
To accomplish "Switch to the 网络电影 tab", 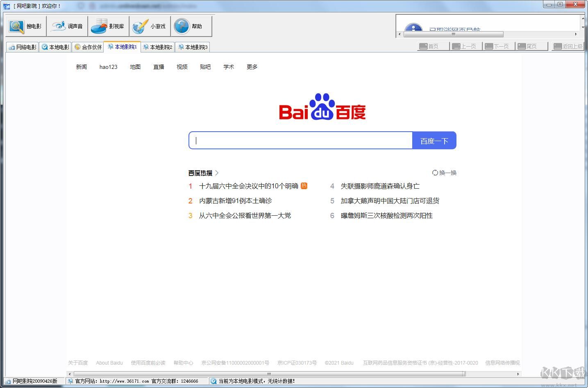I will (22, 47).
